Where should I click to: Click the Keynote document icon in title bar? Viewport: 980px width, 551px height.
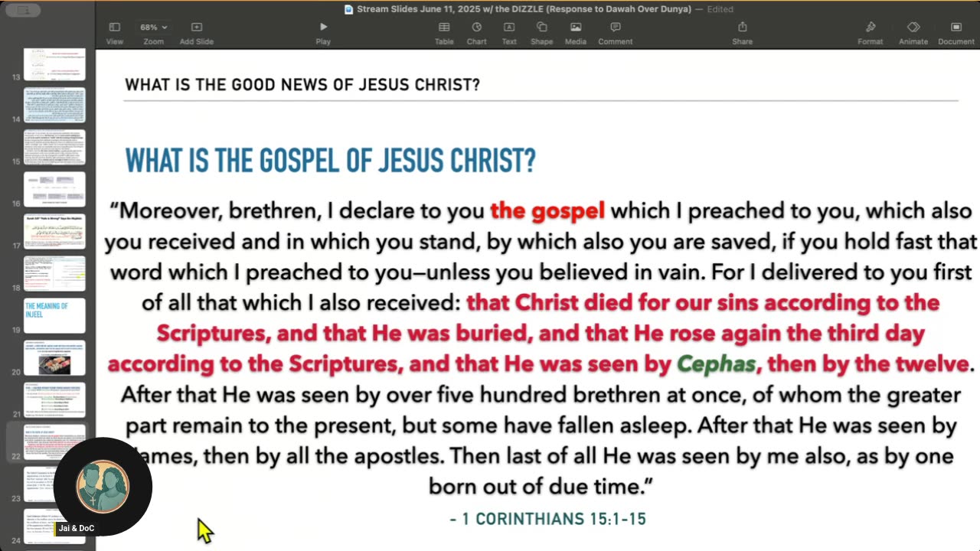pyautogui.click(x=349, y=9)
